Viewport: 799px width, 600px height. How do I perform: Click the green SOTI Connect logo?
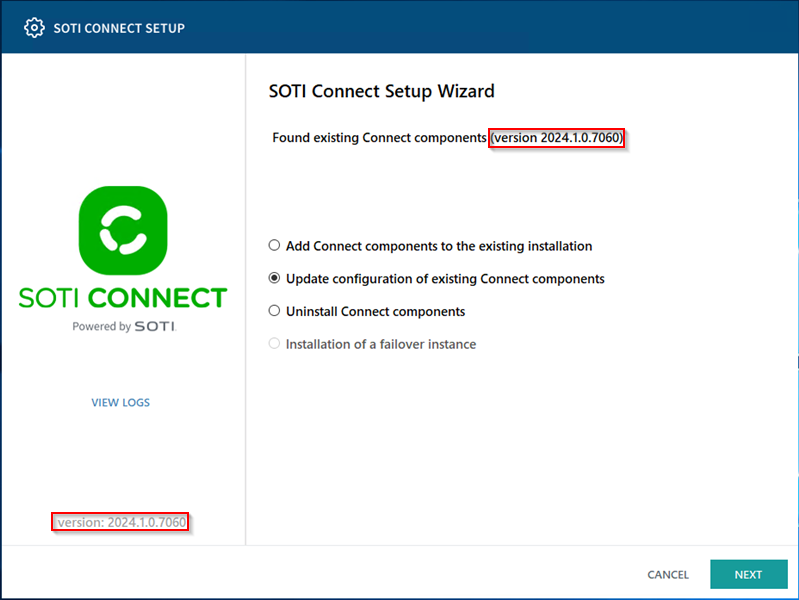pyautogui.click(x=123, y=230)
